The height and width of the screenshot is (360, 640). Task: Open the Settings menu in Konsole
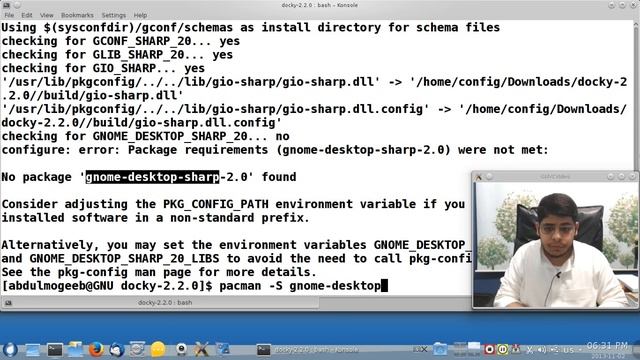(x=113, y=15)
